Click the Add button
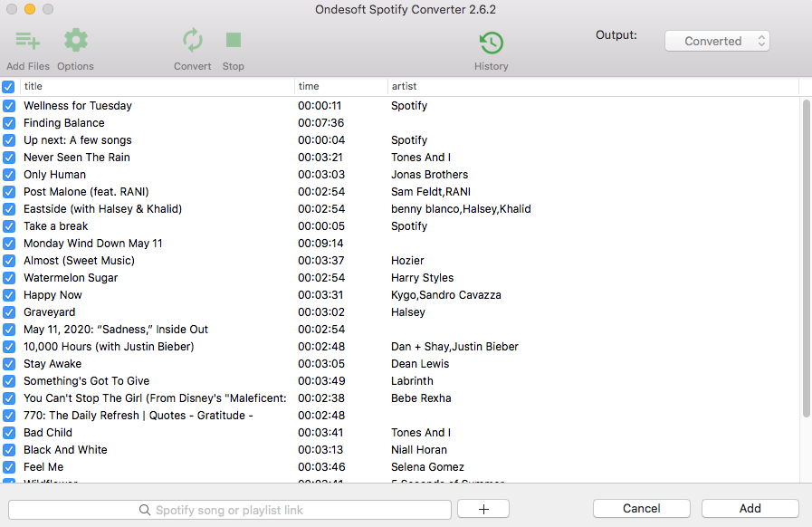The width and height of the screenshot is (812, 527). click(750, 508)
